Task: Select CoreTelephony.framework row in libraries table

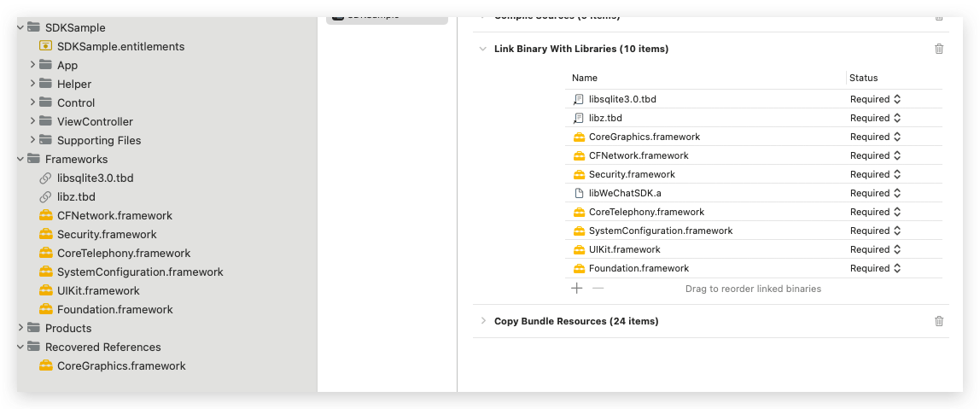Action: coord(755,212)
